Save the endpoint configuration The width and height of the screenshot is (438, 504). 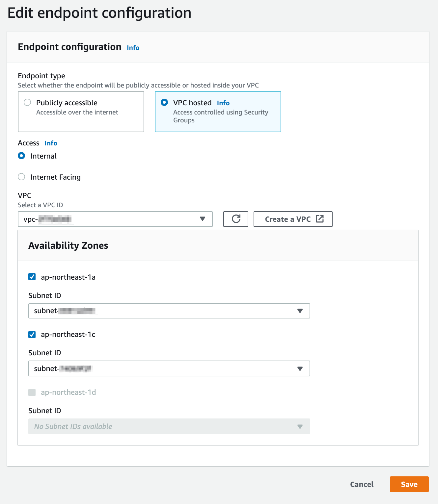[409, 484]
